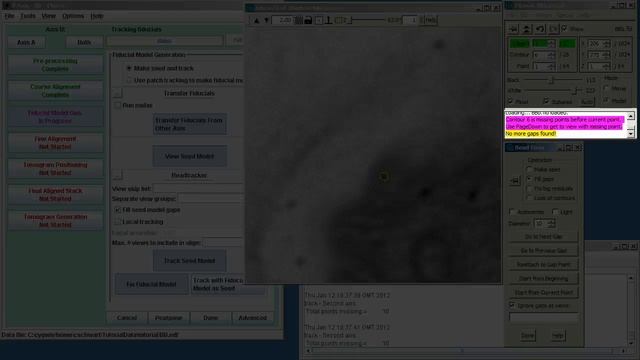Click info message log scroll down arrow
Viewport: 640px width, 360px height.
pyautogui.click(x=631, y=133)
